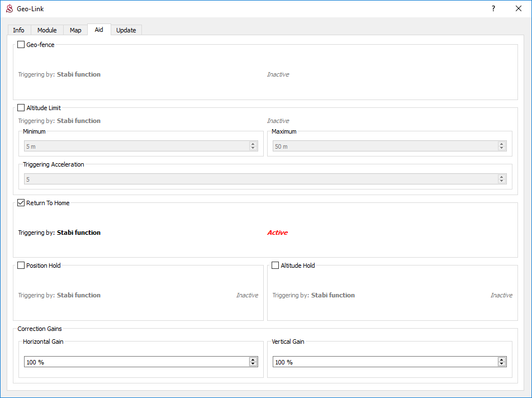The width and height of the screenshot is (532, 398).
Task: Enable the Altitude Limit checkbox
Action: coord(21,108)
